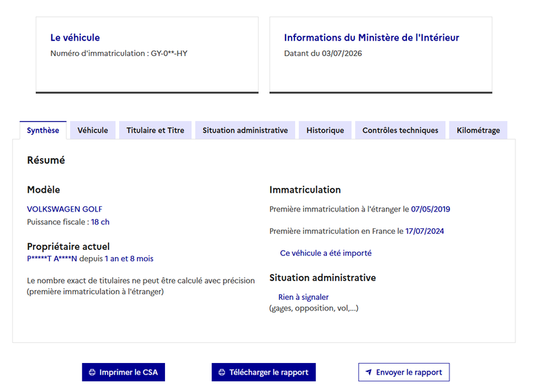539x392 pixels.
Task: Click the Rien à signaler status
Action: coord(303,297)
